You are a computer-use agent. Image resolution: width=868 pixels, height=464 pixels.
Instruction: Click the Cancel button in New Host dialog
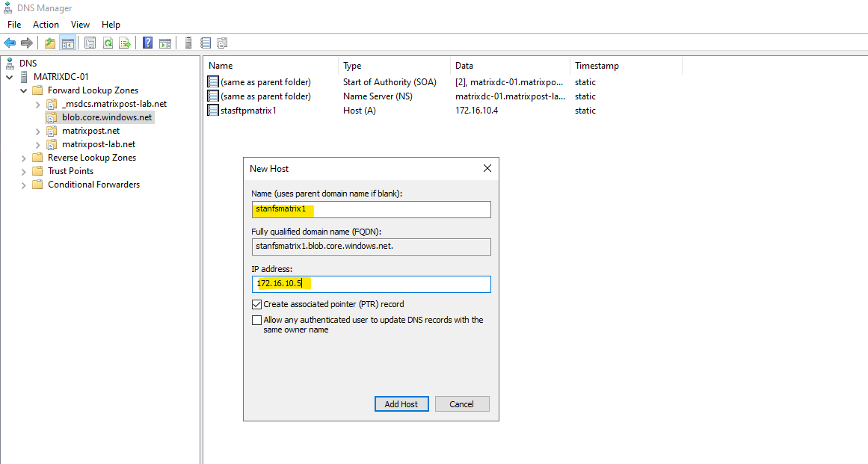point(462,404)
